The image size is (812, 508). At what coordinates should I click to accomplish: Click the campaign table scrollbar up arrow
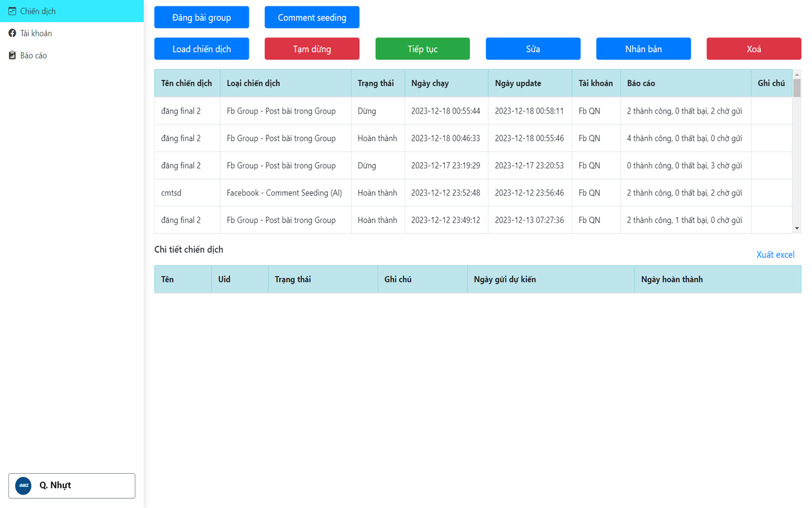797,74
